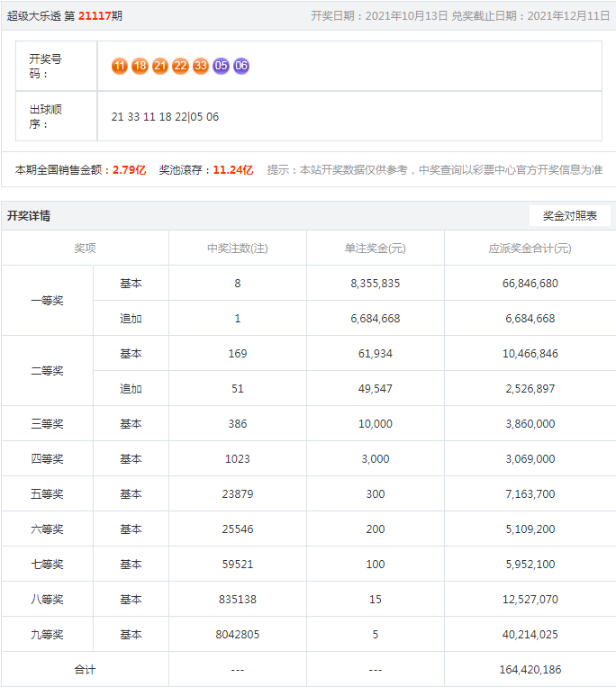
Task: Click the 合计 total row label
Action: click(85, 670)
